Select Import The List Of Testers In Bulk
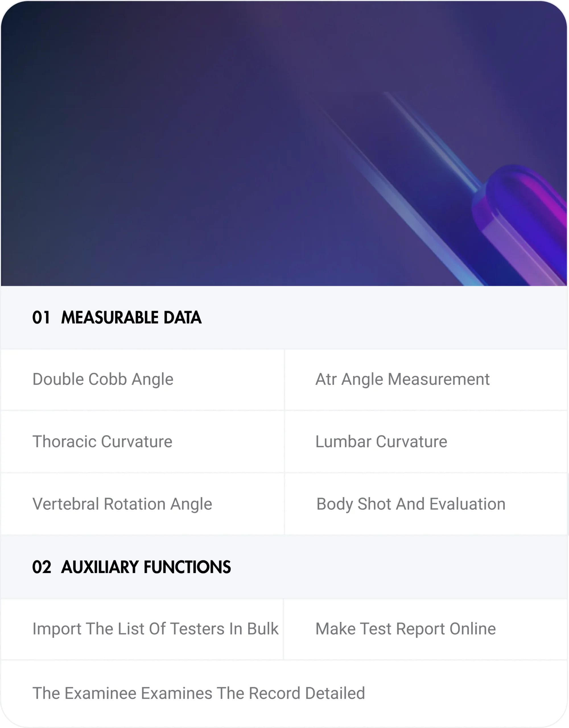Screen dimensions: 569x728 155,629
